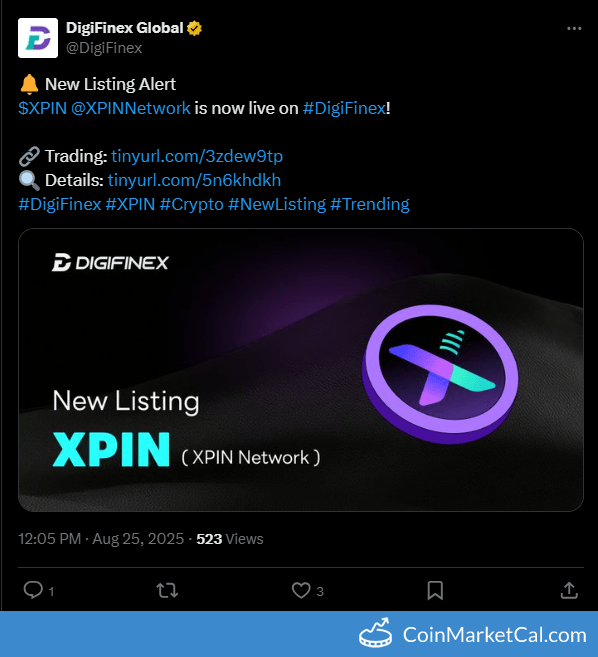Click the share upload icon
Screen dimensions: 598x657
coord(569,590)
